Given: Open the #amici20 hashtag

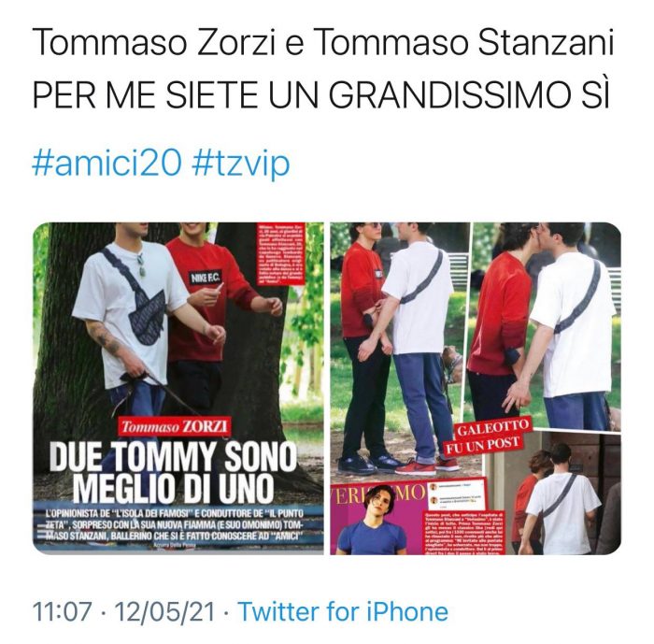Looking at the screenshot, I should point(107,164).
